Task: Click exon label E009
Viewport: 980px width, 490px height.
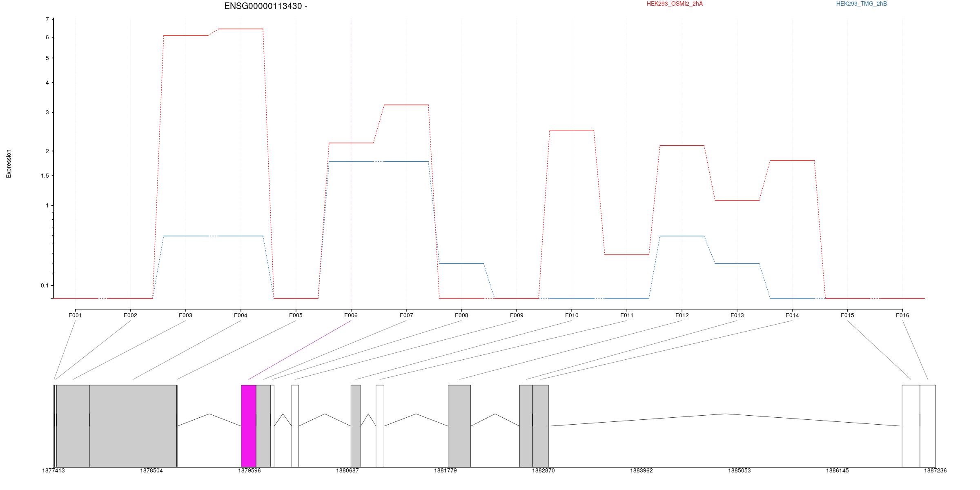Action: coord(517,315)
